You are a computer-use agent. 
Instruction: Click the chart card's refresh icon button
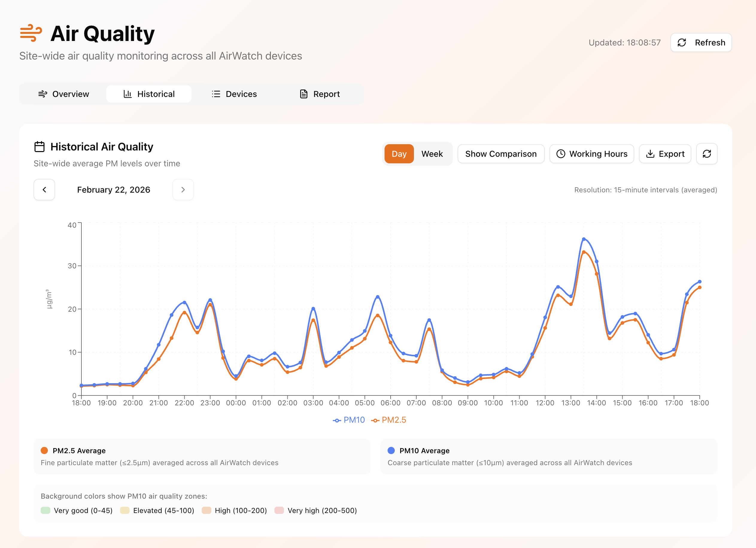click(707, 153)
